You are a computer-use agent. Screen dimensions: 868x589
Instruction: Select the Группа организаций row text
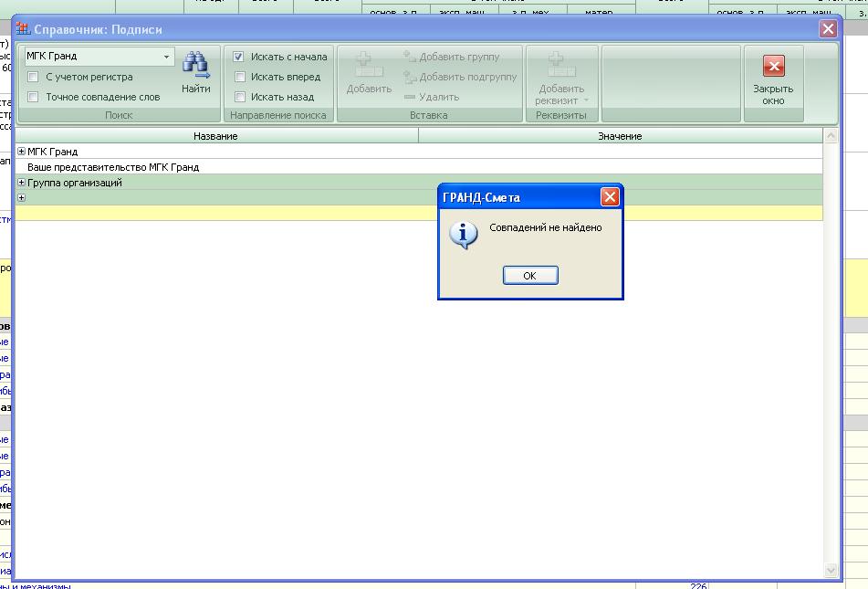coord(75,183)
